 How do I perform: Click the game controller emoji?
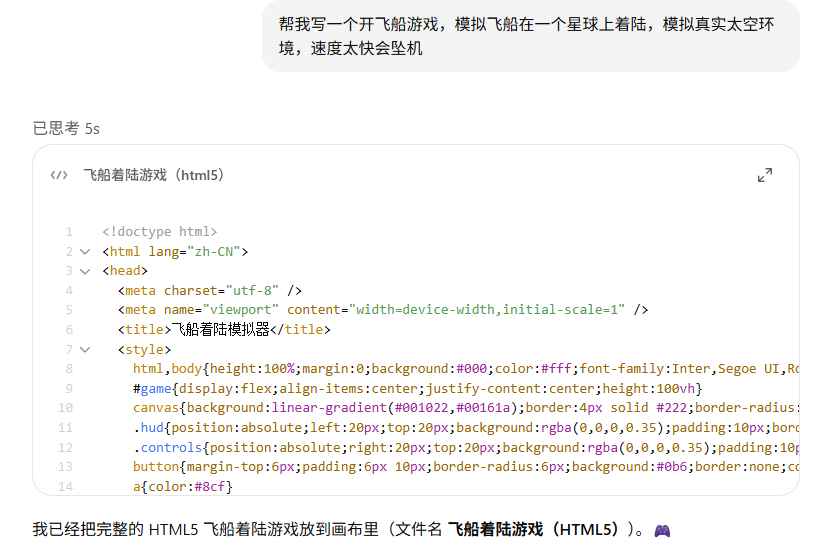click(x=662, y=531)
